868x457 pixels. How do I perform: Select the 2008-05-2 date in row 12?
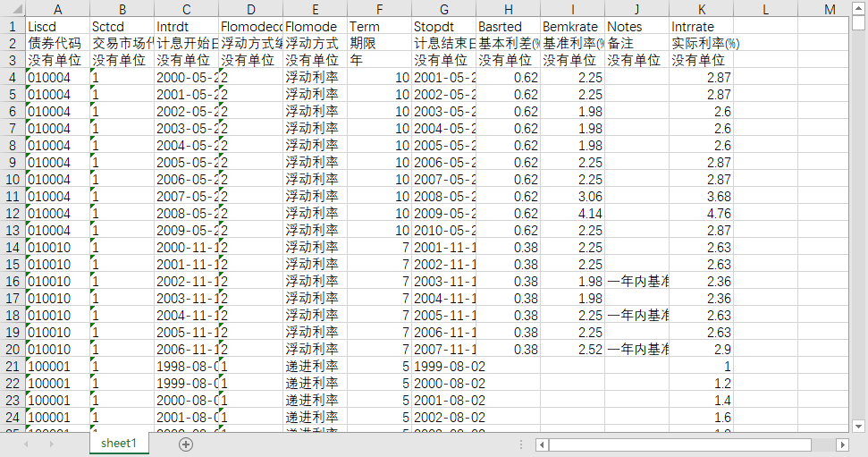tap(187, 213)
